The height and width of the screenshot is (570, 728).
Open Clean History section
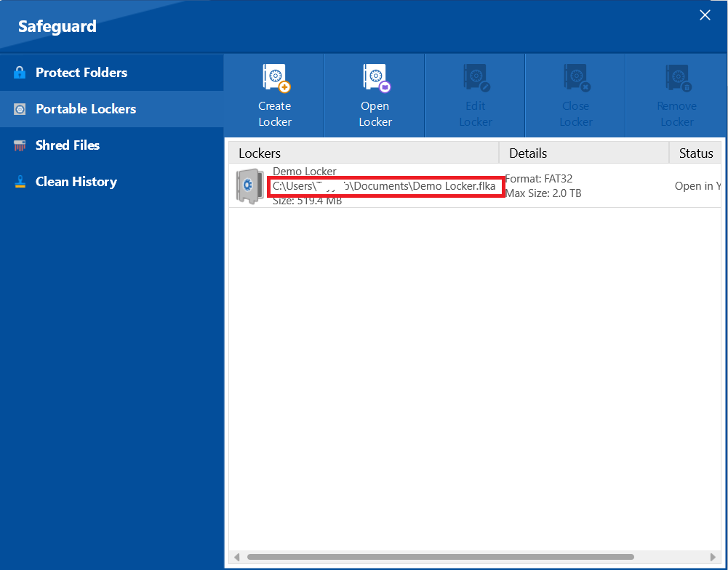pyautogui.click(x=111, y=182)
